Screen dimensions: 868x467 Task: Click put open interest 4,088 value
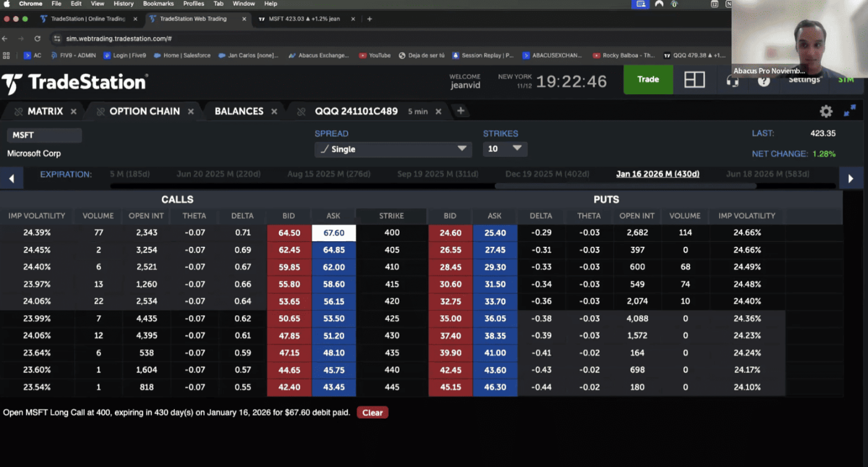tap(637, 319)
